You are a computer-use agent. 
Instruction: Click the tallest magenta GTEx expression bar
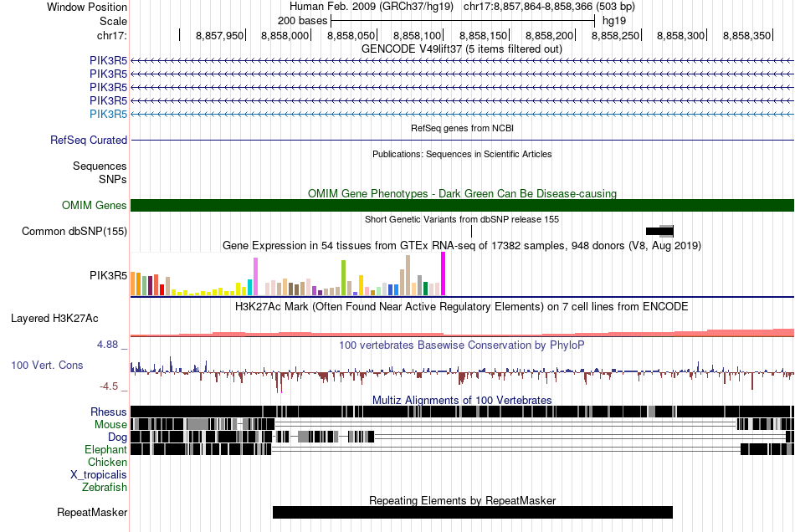click(x=444, y=274)
